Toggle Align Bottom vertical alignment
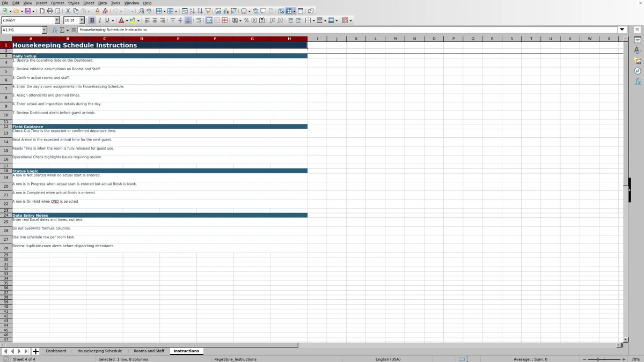644x362 pixels. pyautogui.click(x=188, y=20)
